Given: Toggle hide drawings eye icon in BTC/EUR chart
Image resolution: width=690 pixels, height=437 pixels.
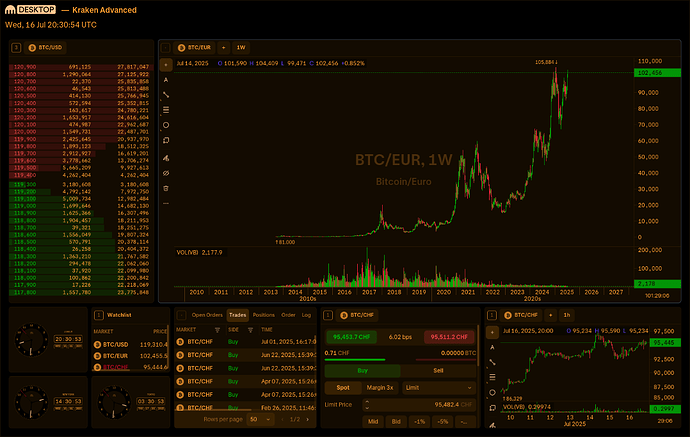Looking at the screenshot, I should coord(166,173).
